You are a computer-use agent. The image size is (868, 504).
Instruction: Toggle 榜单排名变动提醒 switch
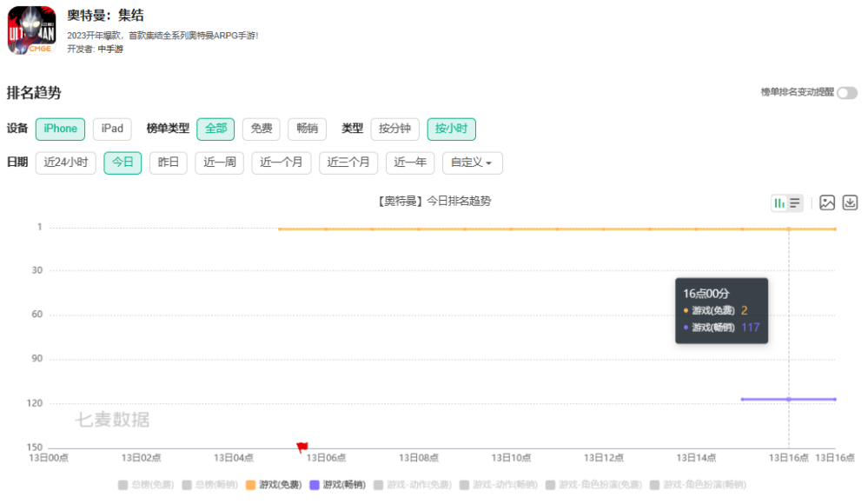click(x=847, y=92)
